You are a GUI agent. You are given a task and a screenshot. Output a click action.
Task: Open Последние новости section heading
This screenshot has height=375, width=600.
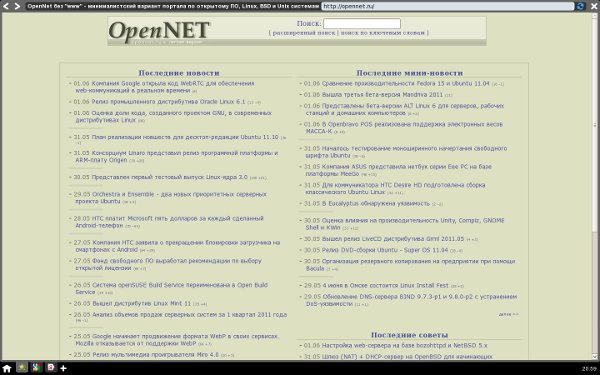pyautogui.click(x=179, y=73)
